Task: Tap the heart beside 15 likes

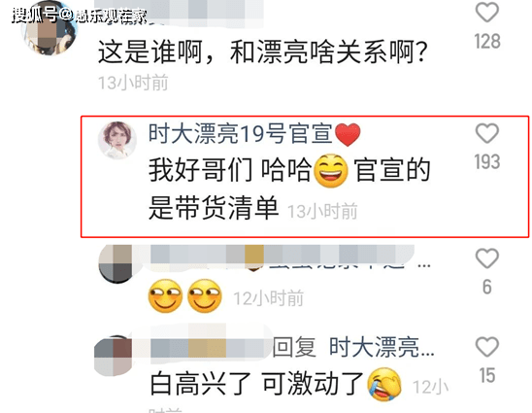Action: pyautogui.click(x=487, y=347)
